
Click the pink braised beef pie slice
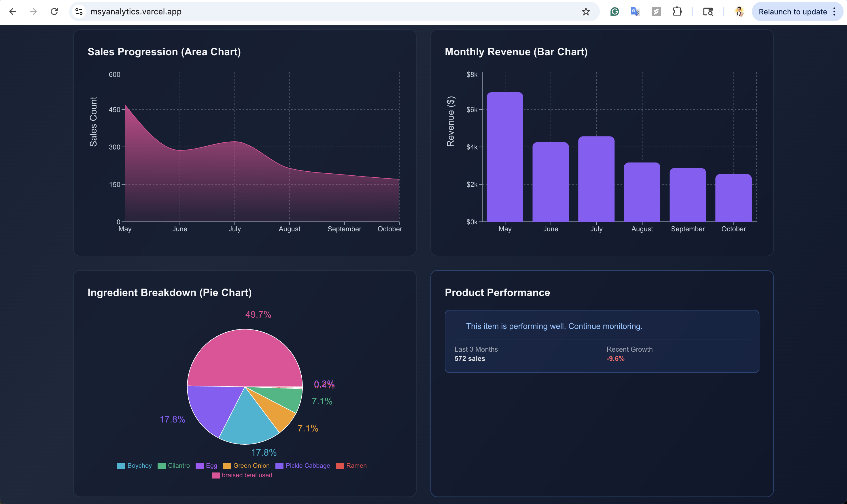point(245,357)
